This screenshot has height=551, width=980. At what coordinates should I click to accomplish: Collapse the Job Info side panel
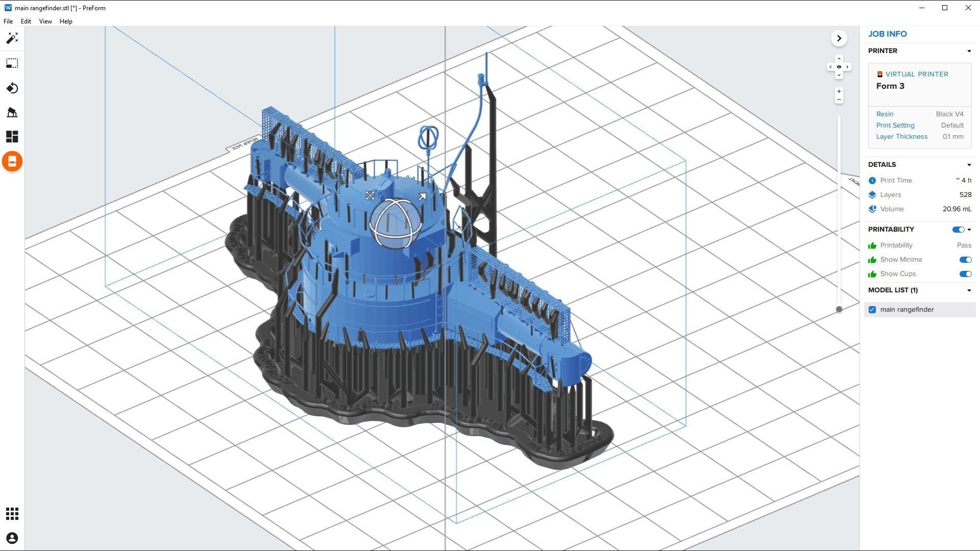tap(839, 38)
